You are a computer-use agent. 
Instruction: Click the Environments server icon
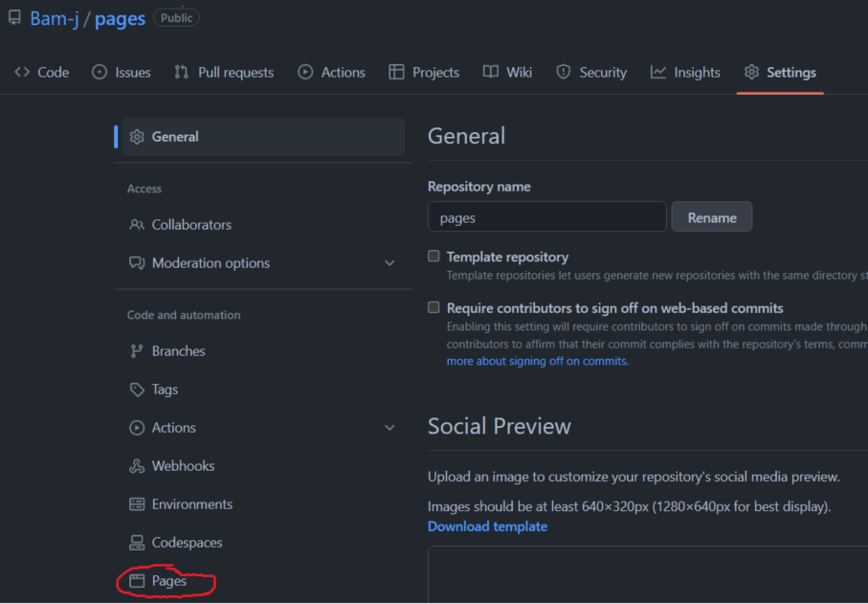(137, 504)
